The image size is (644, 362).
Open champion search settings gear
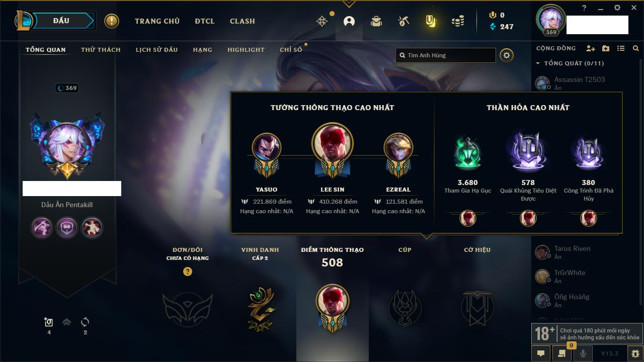[x=507, y=55]
